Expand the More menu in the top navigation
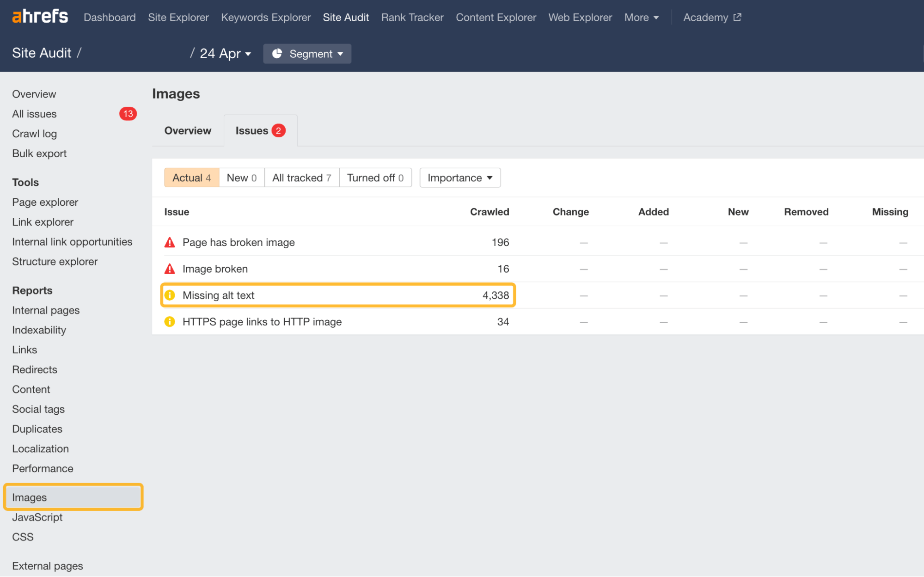This screenshot has width=924, height=577. coord(641,17)
